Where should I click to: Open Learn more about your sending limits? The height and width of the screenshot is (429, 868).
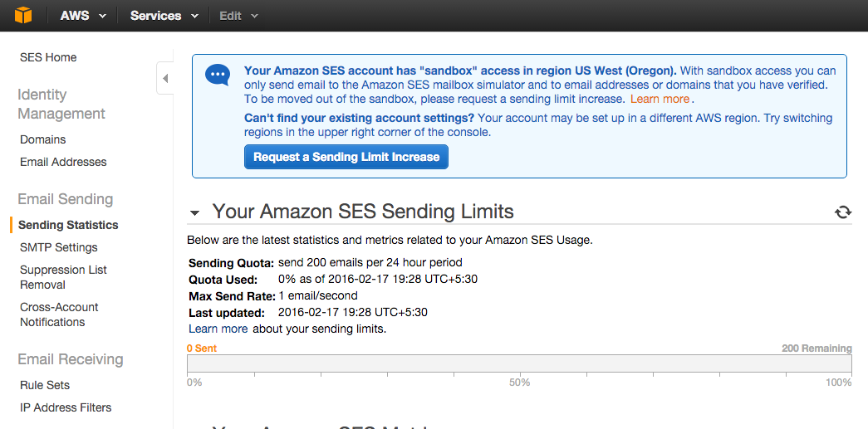tap(218, 329)
